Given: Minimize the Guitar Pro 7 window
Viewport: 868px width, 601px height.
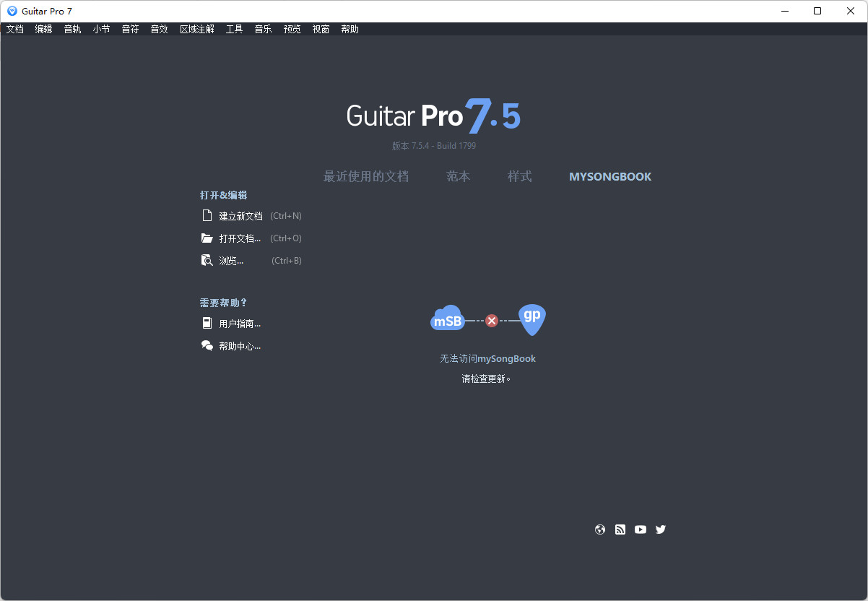Looking at the screenshot, I should [785, 11].
